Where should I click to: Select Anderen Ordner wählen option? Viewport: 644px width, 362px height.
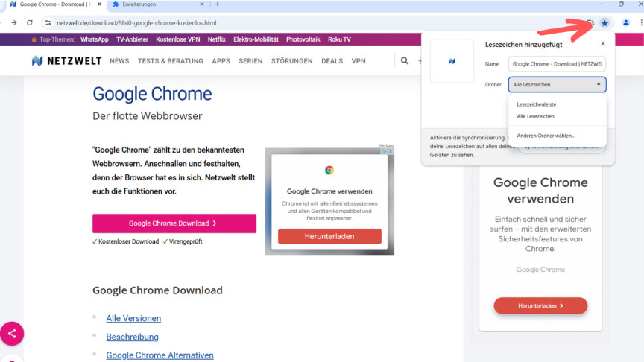point(546,136)
